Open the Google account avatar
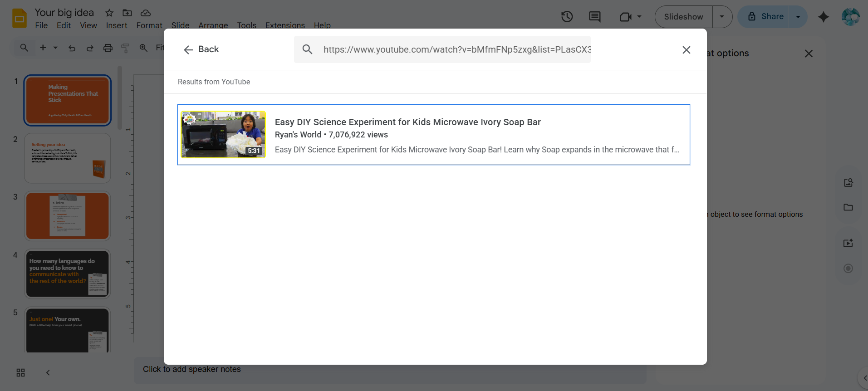The height and width of the screenshot is (391, 868). [850, 17]
